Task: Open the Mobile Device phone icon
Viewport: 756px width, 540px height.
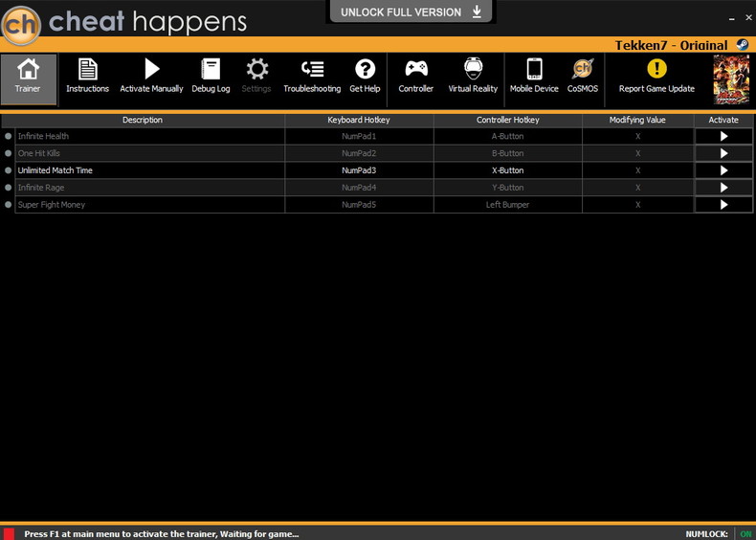Action: 534,69
